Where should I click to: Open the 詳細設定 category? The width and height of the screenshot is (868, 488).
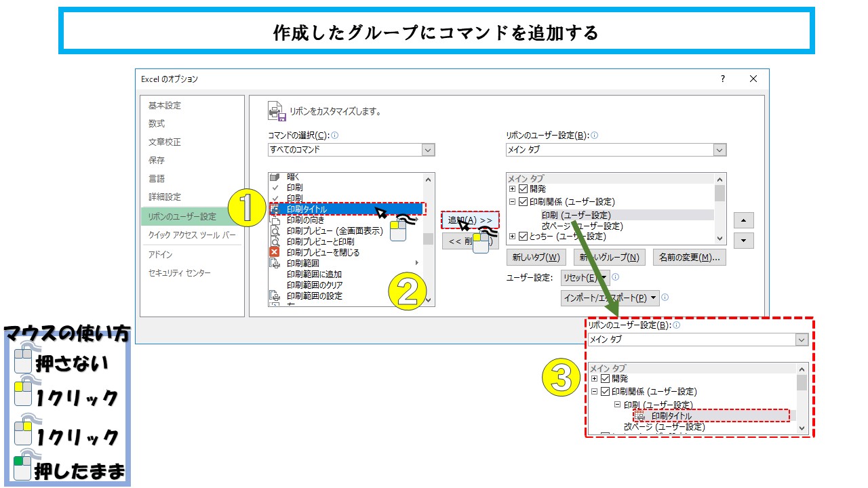(x=165, y=197)
